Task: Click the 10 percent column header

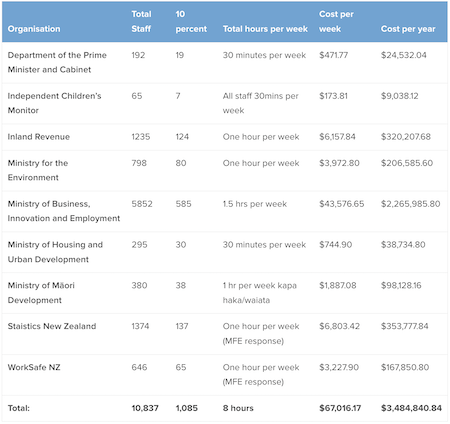Action: click(191, 21)
